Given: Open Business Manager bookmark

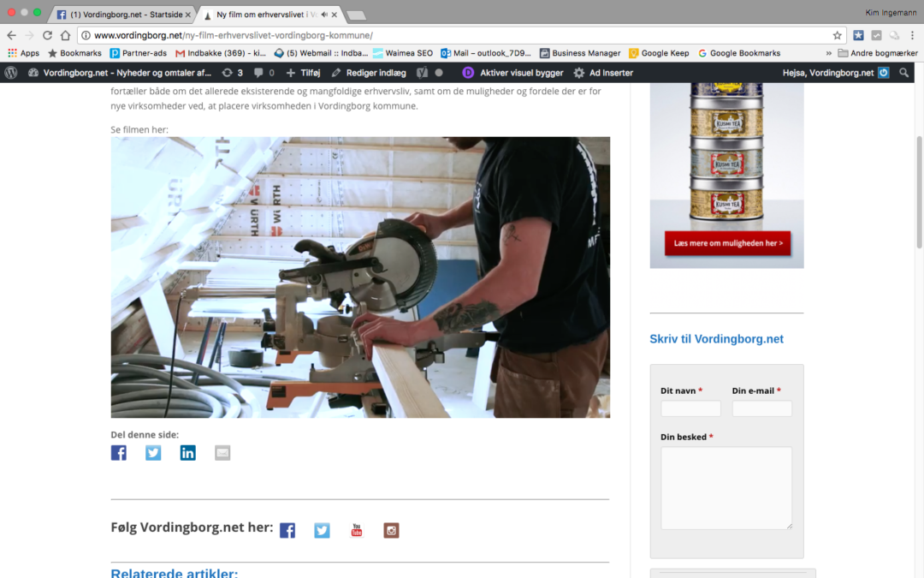Looking at the screenshot, I should 580,53.
